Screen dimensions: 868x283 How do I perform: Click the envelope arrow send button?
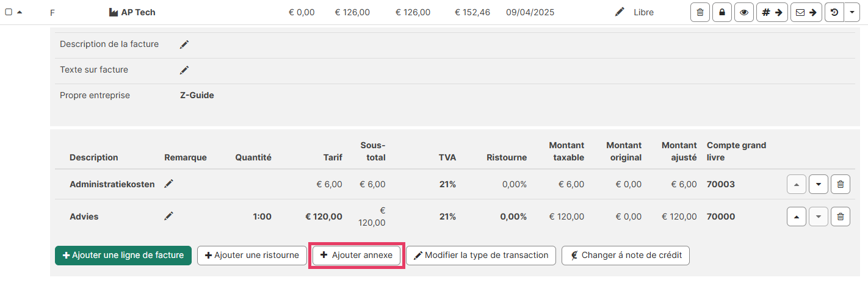806,12
